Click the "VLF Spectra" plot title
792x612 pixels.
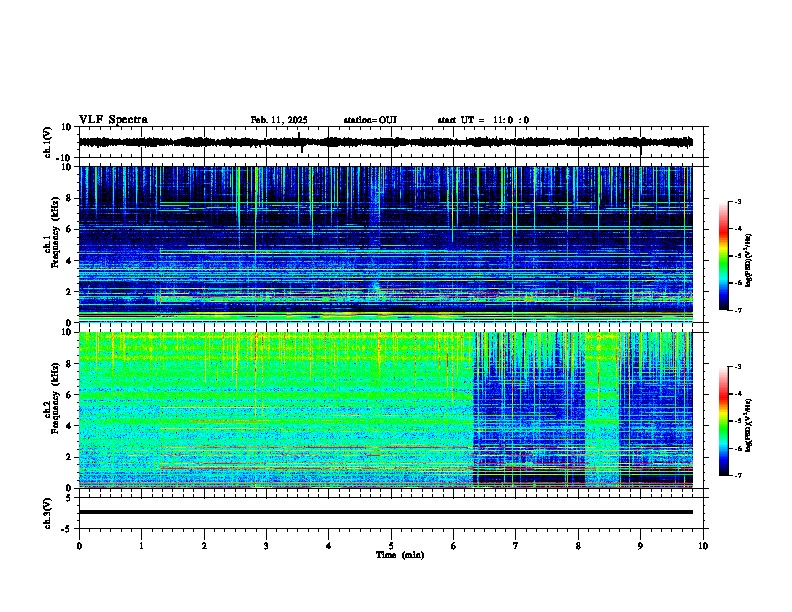(113, 120)
